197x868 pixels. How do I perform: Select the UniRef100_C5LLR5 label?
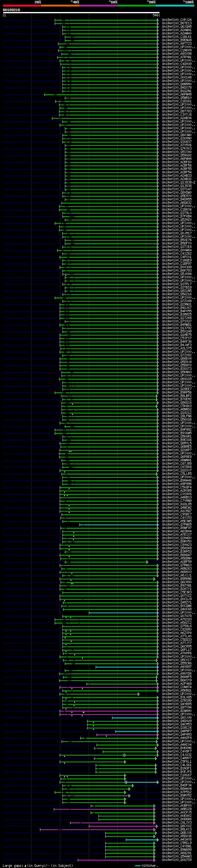coord(177,474)
